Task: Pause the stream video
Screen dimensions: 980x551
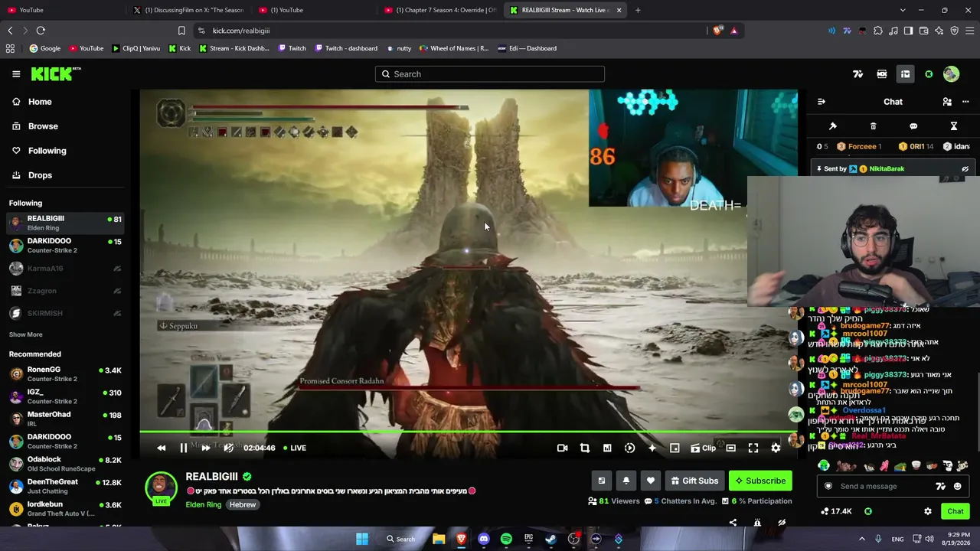Action: click(184, 448)
